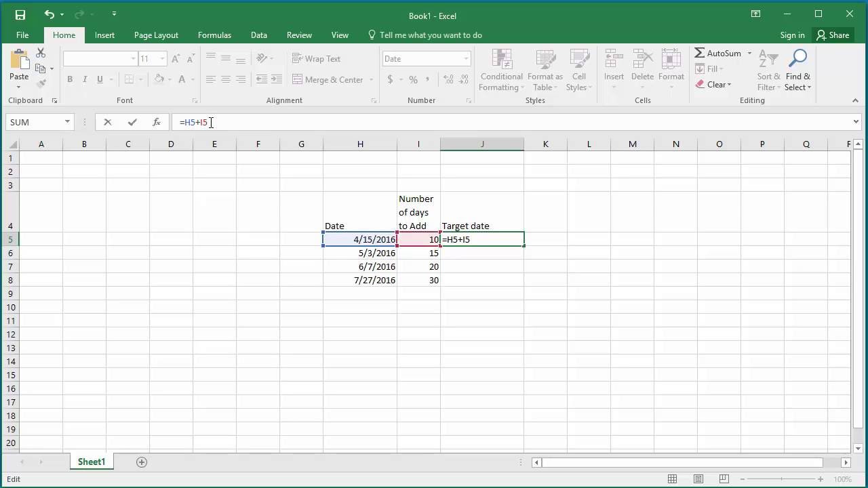This screenshot has width=868, height=488.
Task: Open Insert Function fx icon
Action: (157, 122)
